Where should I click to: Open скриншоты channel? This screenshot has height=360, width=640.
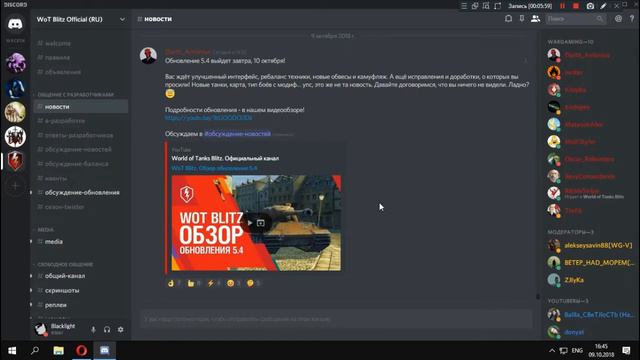click(81, 291)
